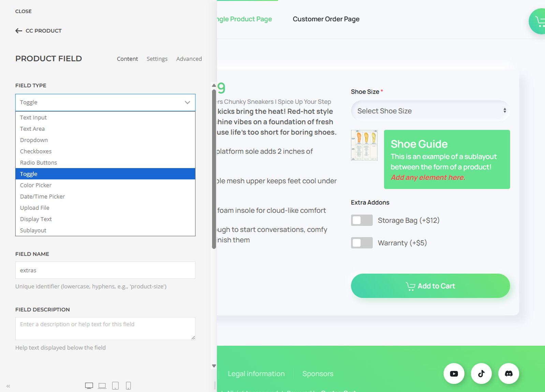Choose Color Picker from field type list

coord(36,185)
